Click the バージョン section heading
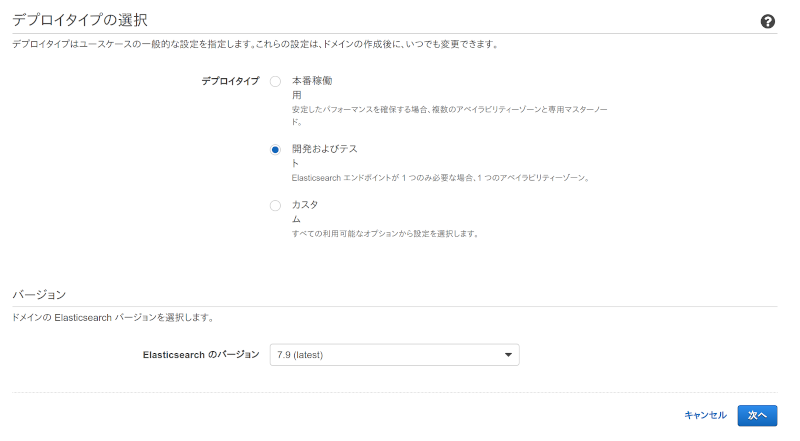 tap(39, 295)
